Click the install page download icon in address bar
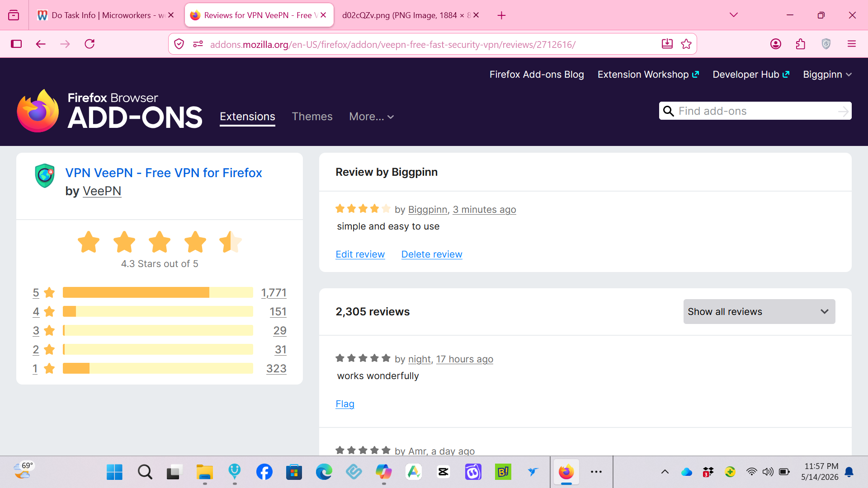This screenshot has width=868, height=488. click(x=667, y=44)
